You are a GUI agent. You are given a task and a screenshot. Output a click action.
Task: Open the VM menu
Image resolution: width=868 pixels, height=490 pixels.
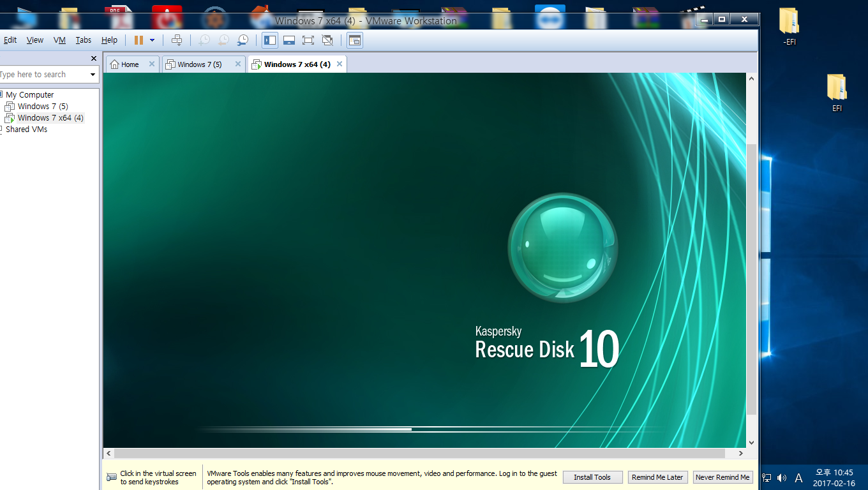(x=59, y=40)
